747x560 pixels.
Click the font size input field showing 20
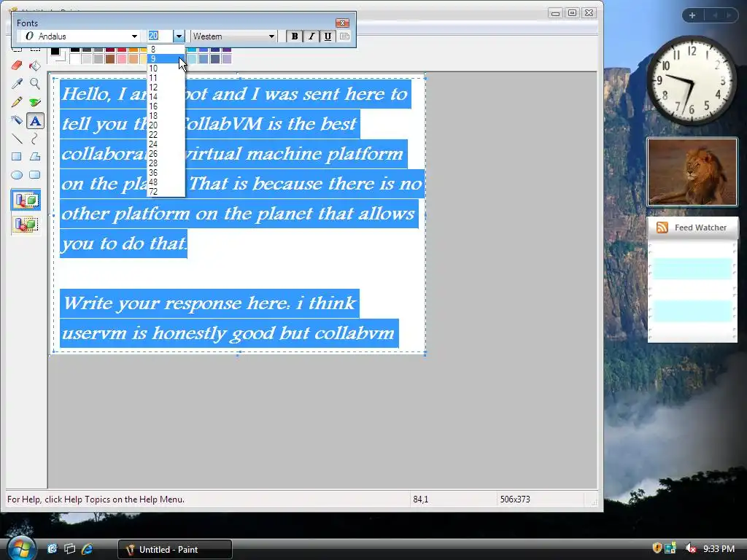click(x=160, y=36)
